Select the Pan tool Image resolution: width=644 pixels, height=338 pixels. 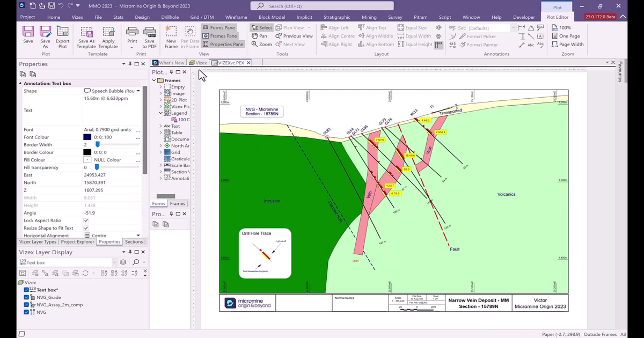[x=259, y=36]
